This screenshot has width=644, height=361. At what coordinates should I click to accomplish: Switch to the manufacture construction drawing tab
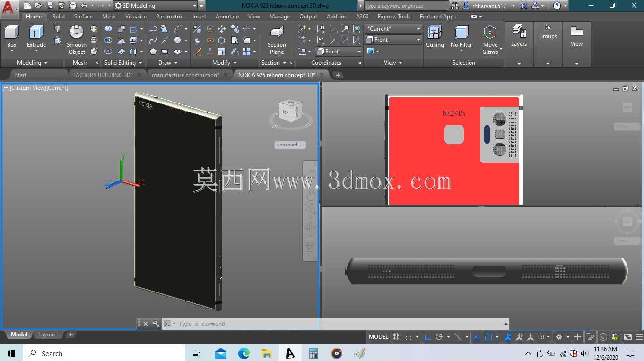click(x=185, y=75)
